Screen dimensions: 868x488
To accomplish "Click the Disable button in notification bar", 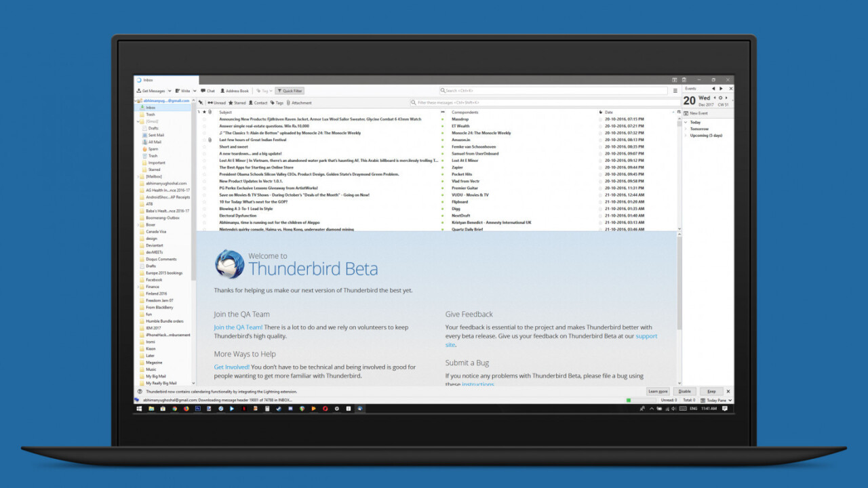I will point(685,391).
